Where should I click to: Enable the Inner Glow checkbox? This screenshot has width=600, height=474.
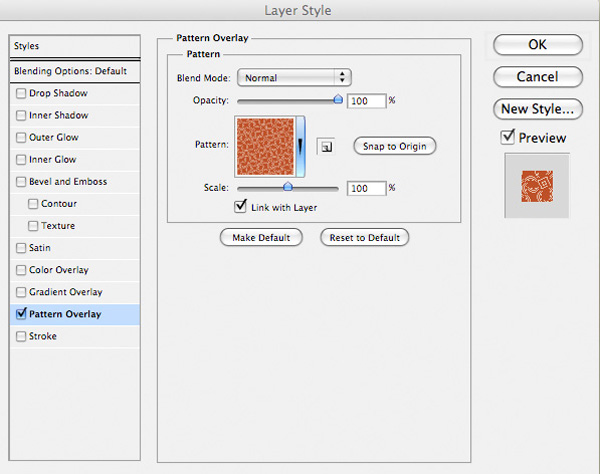click(x=21, y=160)
